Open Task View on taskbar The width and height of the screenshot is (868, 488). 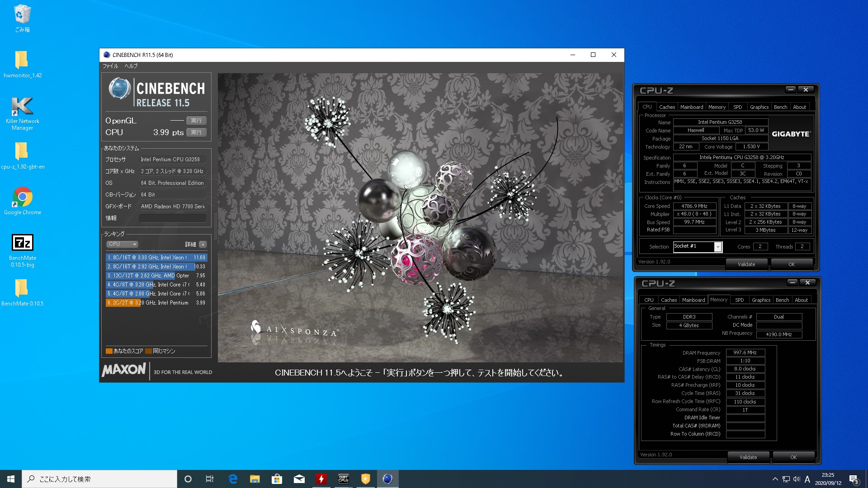pos(210,479)
